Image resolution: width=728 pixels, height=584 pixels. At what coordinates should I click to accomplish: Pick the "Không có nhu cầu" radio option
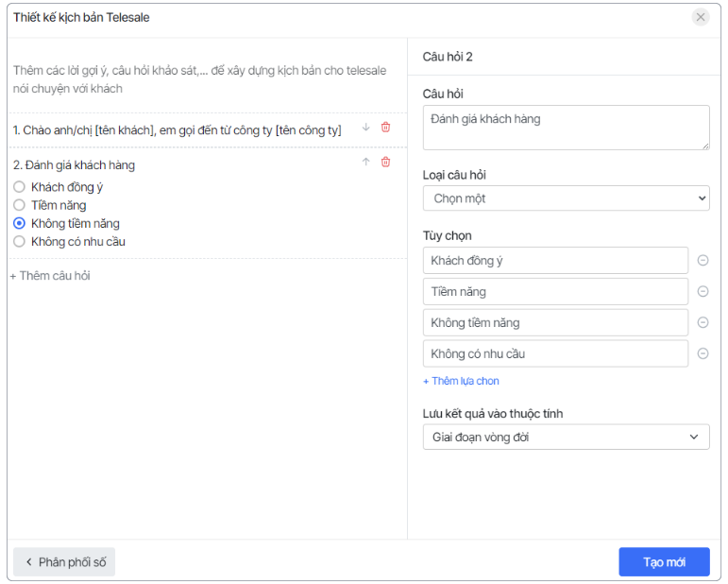[19, 242]
